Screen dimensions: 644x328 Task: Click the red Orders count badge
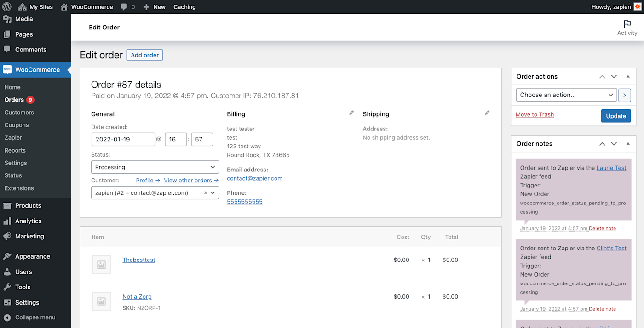pyautogui.click(x=30, y=100)
